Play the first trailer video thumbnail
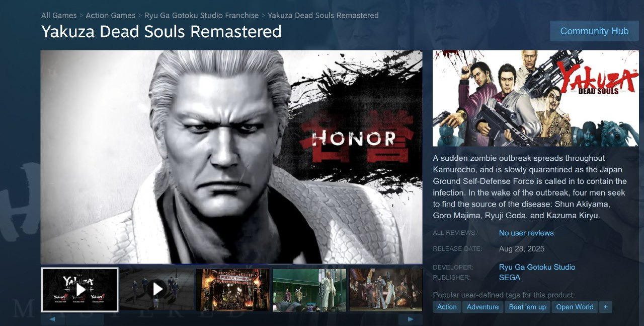Viewport: 644px width, 326px height. click(80, 290)
